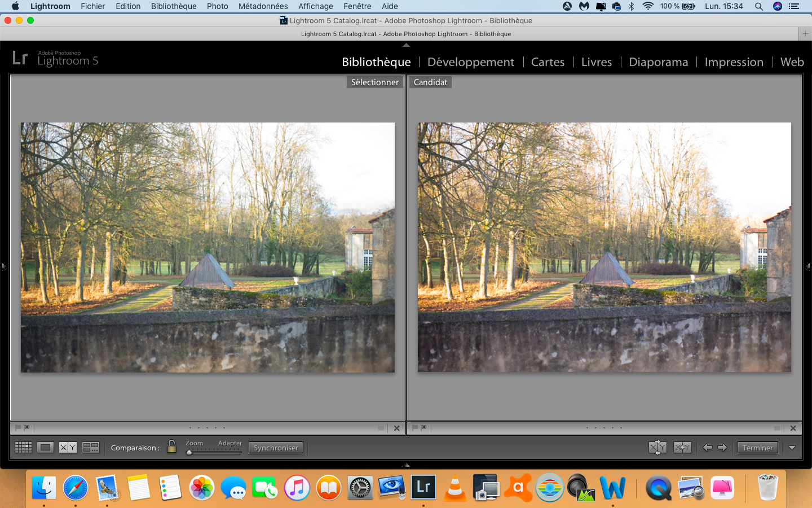Toggle the comparison link focus lock
Screen dimensions: 812x508
coord(172,447)
